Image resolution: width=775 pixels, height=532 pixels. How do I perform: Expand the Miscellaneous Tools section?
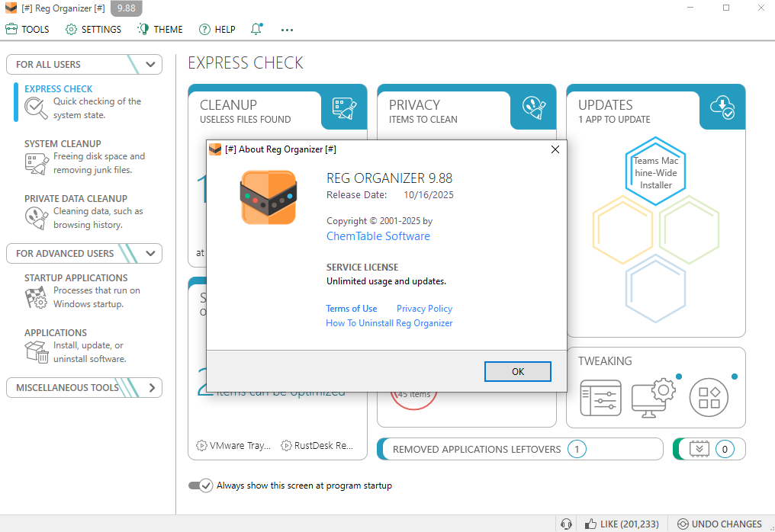152,388
